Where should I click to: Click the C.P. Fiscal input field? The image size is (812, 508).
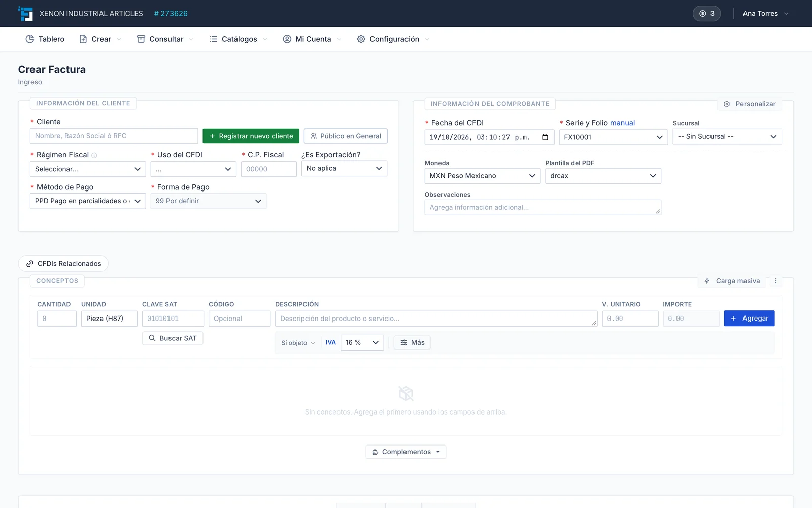269,169
